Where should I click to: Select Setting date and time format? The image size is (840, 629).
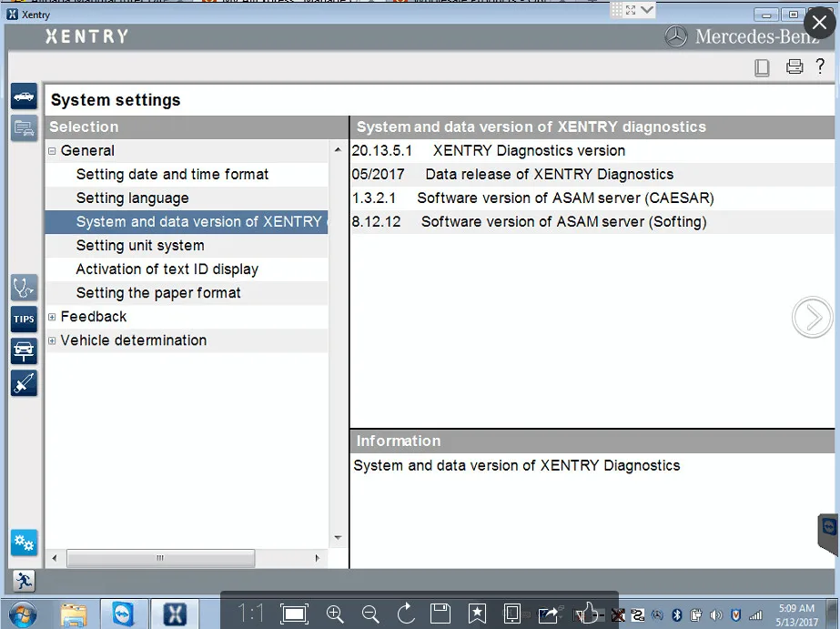pyautogui.click(x=187, y=175)
